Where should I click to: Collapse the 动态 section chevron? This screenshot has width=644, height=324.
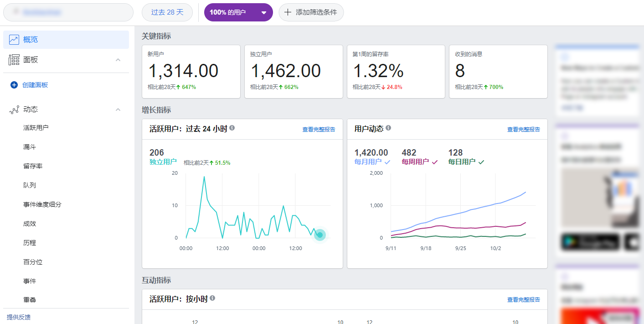(x=118, y=110)
